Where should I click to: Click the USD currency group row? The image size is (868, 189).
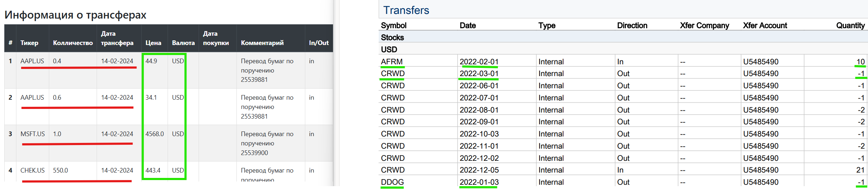(x=623, y=49)
